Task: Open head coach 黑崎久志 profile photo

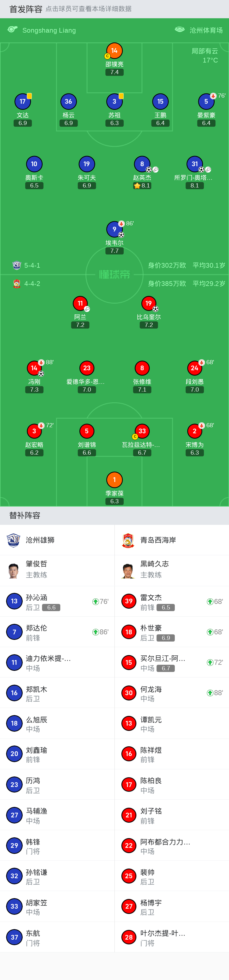Action: 128,570
